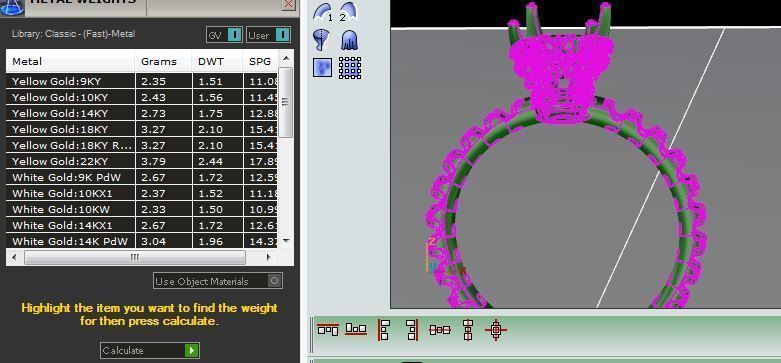The height and width of the screenshot is (363, 781).
Task: Click the horizontal scrollbar thumb
Action: point(135,257)
